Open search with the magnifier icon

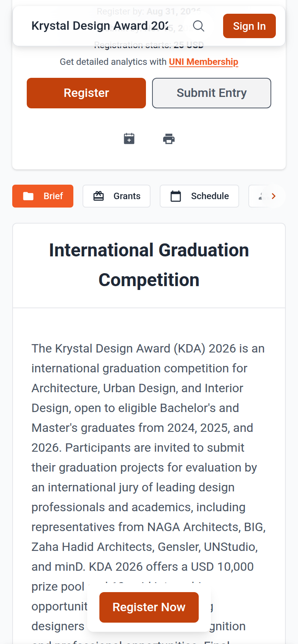pyautogui.click(x=199, y=26)
